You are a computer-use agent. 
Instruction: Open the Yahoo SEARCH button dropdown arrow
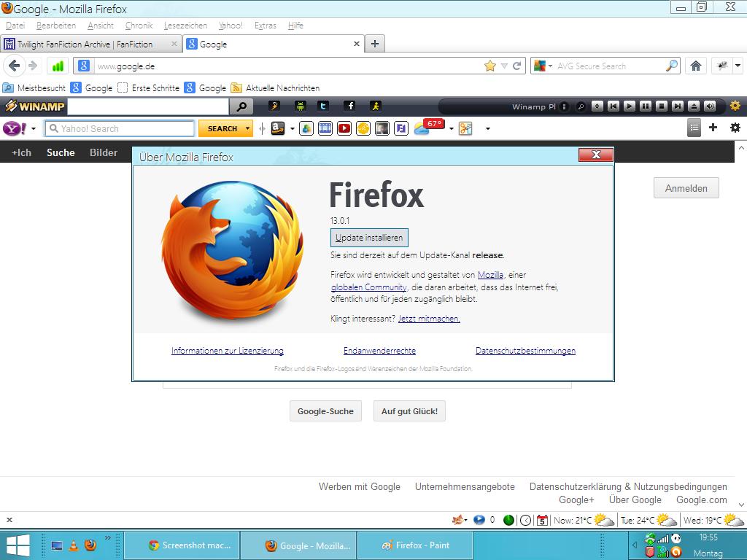tap(247, 128)
